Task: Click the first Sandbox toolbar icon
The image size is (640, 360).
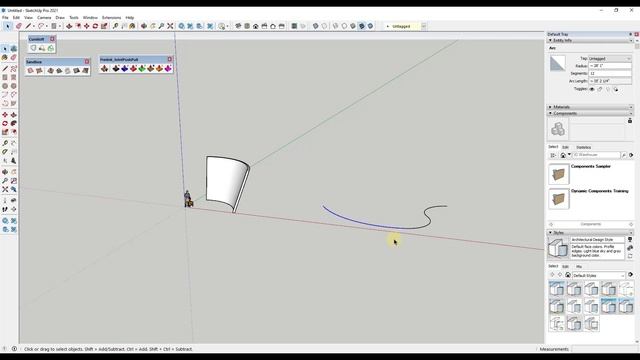Action: pyautogui.click(x=30, y=71)
